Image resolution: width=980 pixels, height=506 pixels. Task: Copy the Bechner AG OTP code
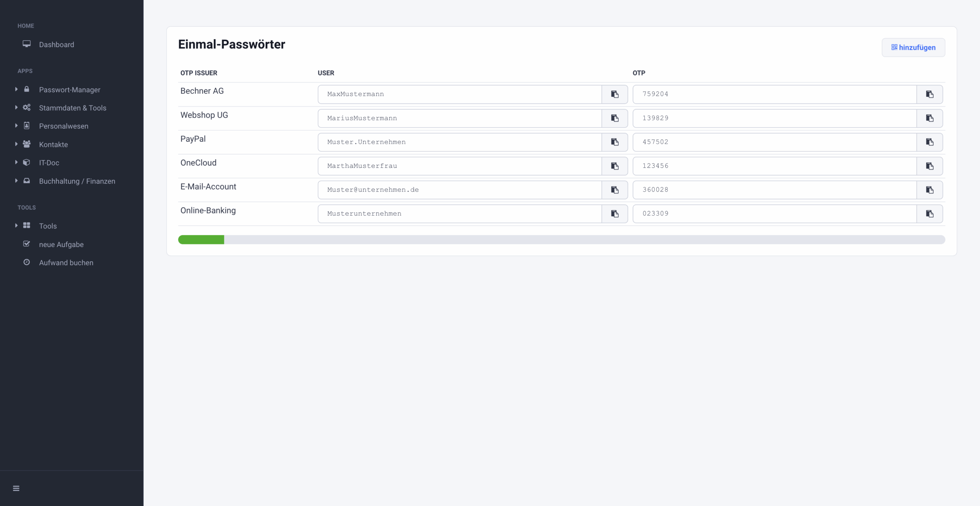pyautogui.click(x=929, y=94)
